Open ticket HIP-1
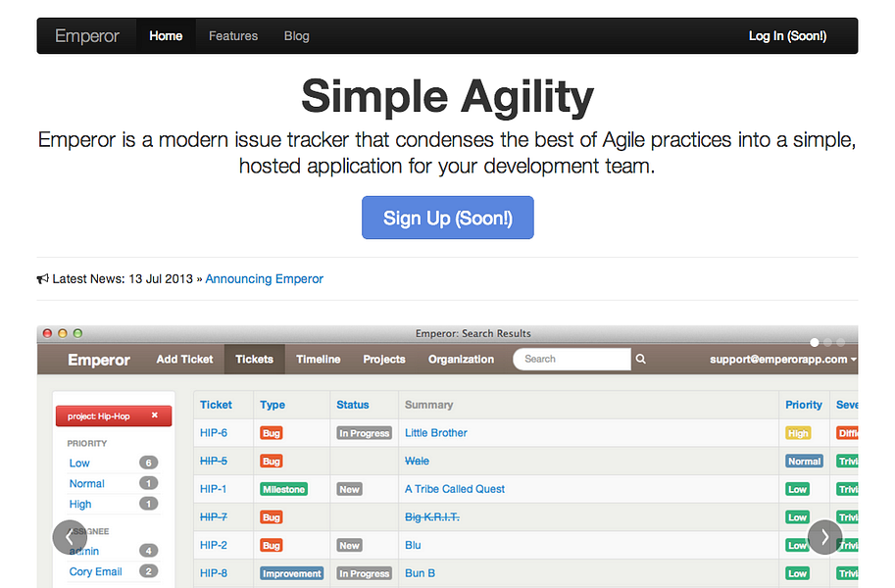Image resolution: width=895 pixels, height=588 pixels. click(x=213, y=489)
